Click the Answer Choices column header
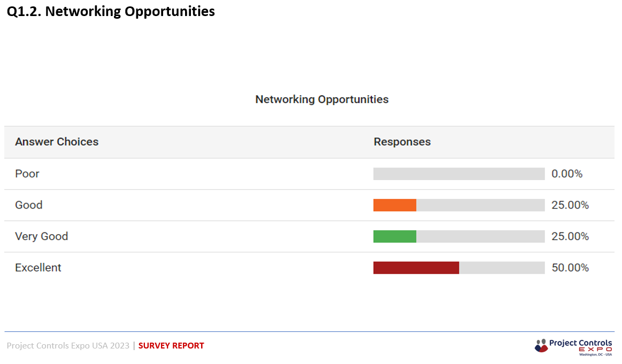Viewport: 622px width, 364px height. tap(57, 142)
